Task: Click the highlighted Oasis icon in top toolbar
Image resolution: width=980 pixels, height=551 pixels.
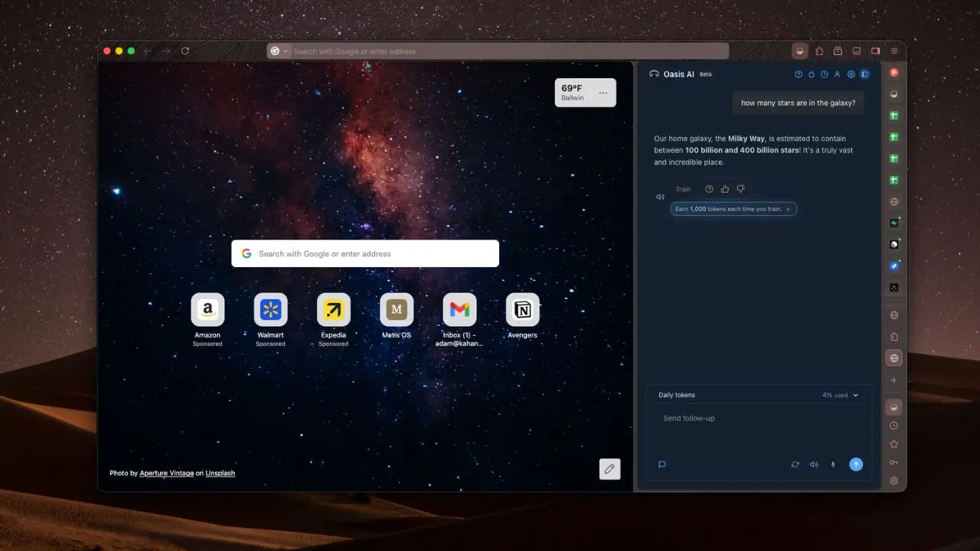Action: pyautogui.click(x=801, y=51)
